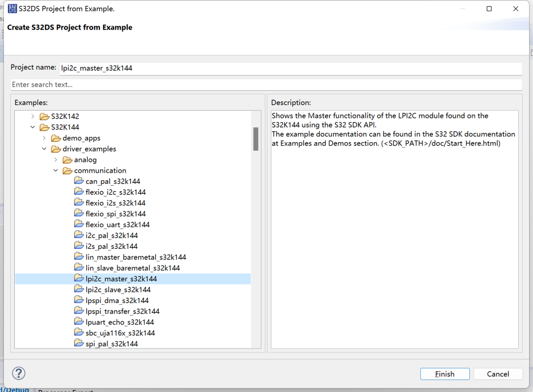Click the Project name input field
This screenshot has height=392, width=533.
tap(290, 68)
